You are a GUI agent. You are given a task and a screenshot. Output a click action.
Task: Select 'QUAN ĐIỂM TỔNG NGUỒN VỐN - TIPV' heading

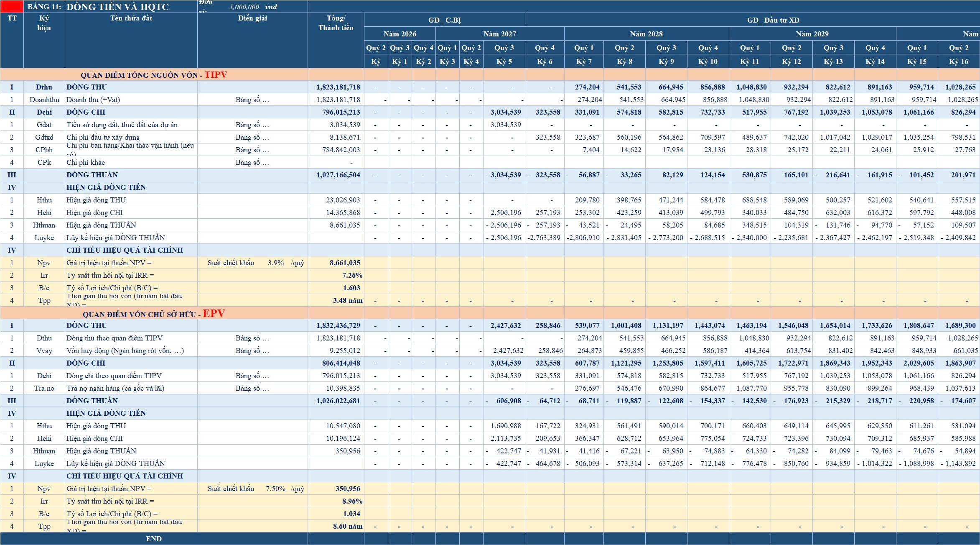point(154,75)
